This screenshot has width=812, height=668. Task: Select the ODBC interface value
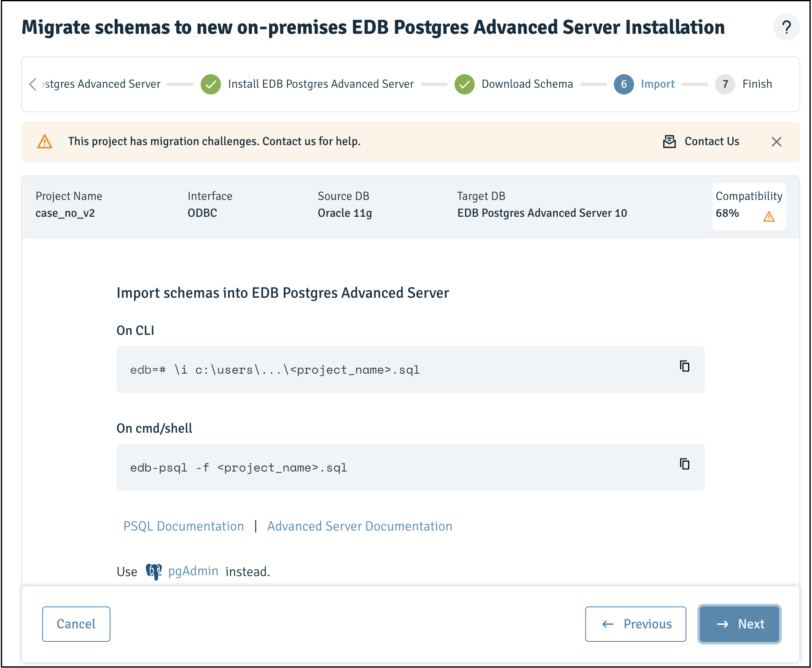click(x=202, y=213)
